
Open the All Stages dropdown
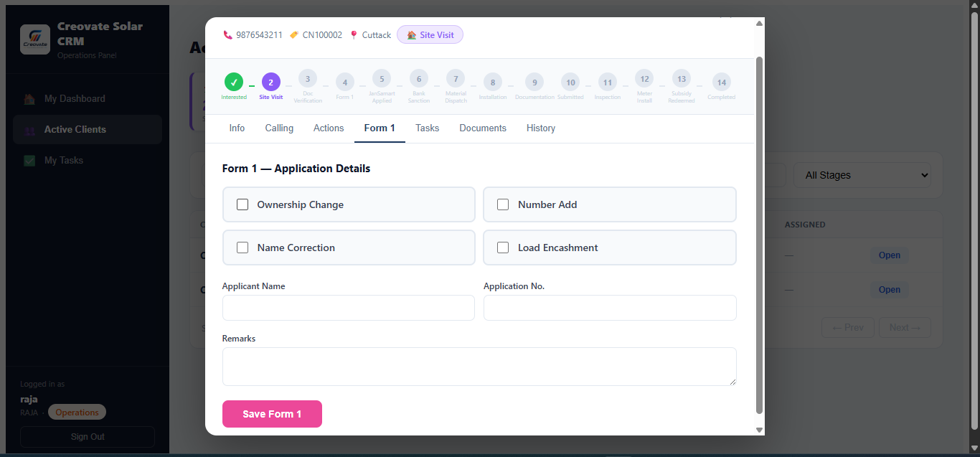click(862, 175)
